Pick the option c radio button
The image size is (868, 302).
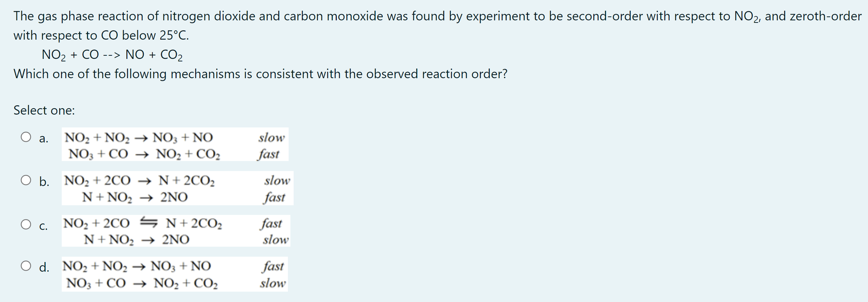click(26, 225)
